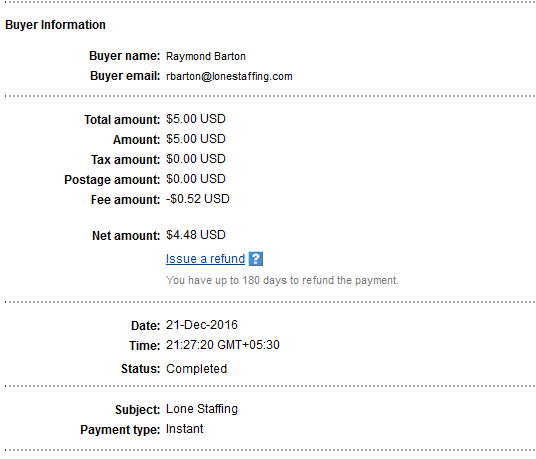Click the Buyer Information heading
The width and height of the screenshot is (536, 459).
[55, 25]
